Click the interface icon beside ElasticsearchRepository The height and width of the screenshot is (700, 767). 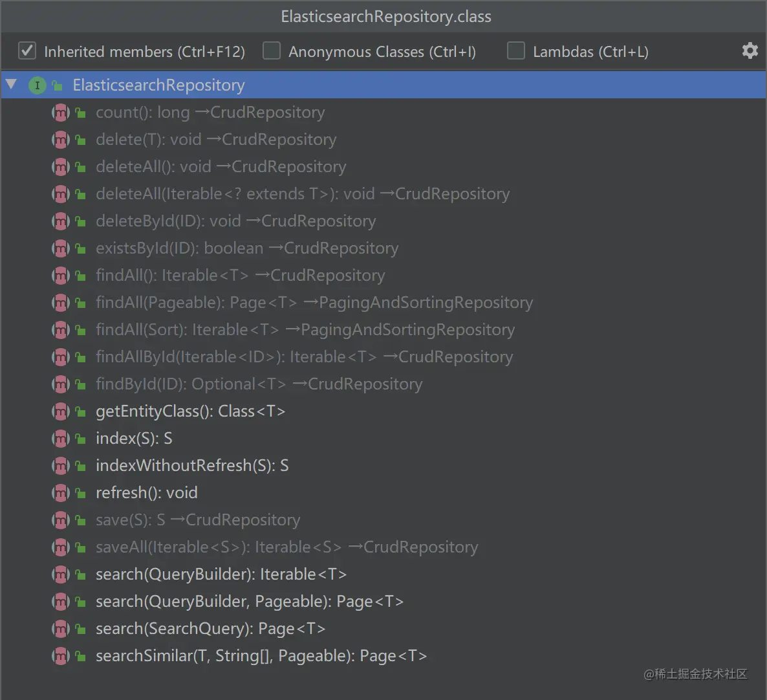(x=37, y=85)
